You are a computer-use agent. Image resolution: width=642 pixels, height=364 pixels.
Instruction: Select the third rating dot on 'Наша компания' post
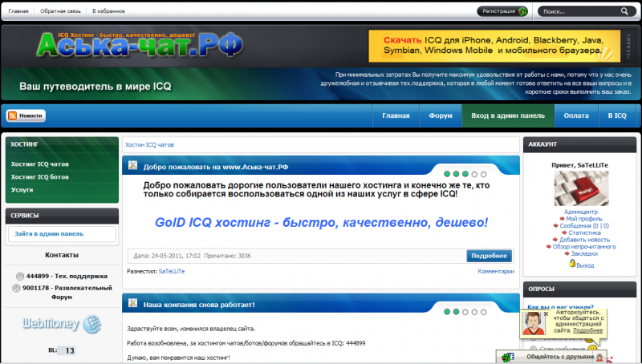pyautogui.click(x=465, y=312)
